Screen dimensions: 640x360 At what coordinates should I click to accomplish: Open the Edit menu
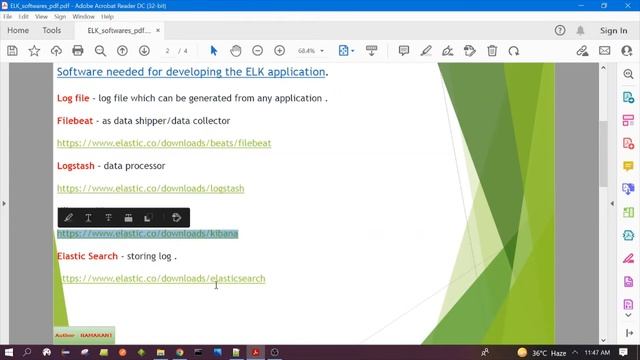[24, 17]
